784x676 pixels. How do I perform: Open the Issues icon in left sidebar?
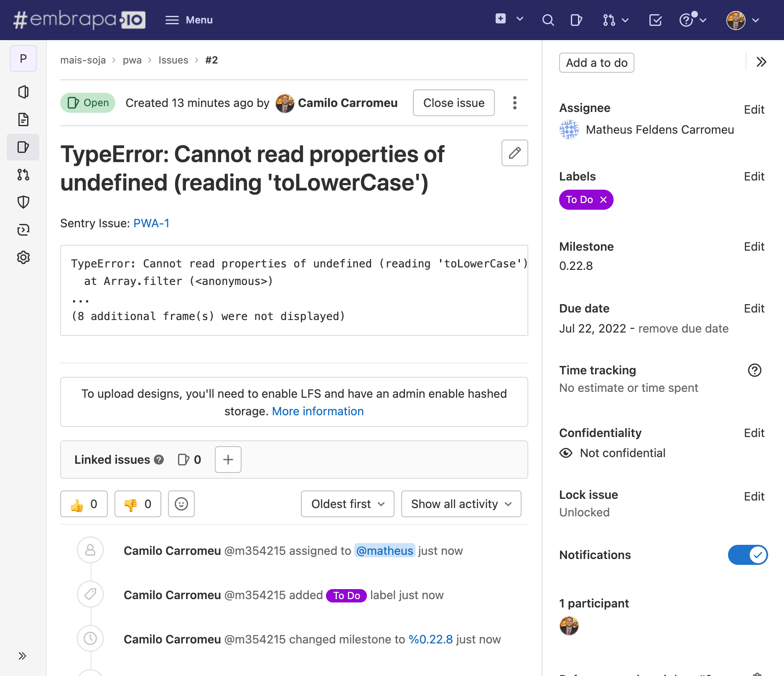(x=23, y=147)
